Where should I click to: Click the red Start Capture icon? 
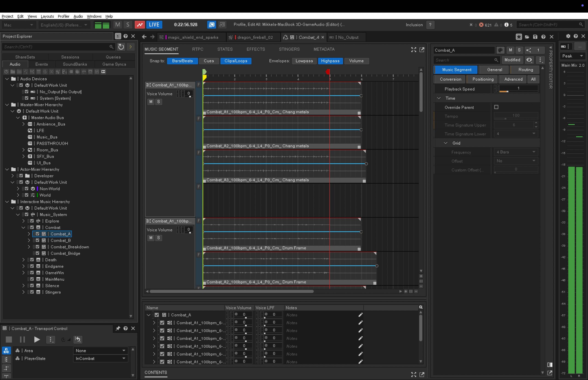coord(140,25)
